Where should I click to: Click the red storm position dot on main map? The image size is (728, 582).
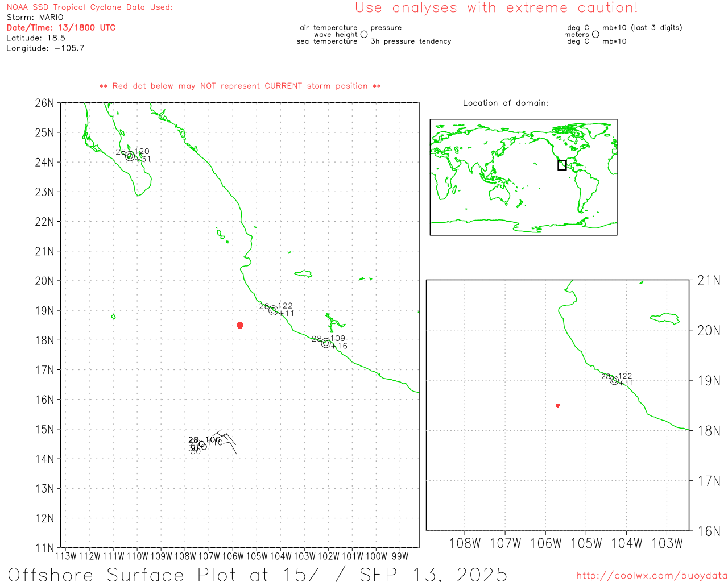[x=240, y=325]
